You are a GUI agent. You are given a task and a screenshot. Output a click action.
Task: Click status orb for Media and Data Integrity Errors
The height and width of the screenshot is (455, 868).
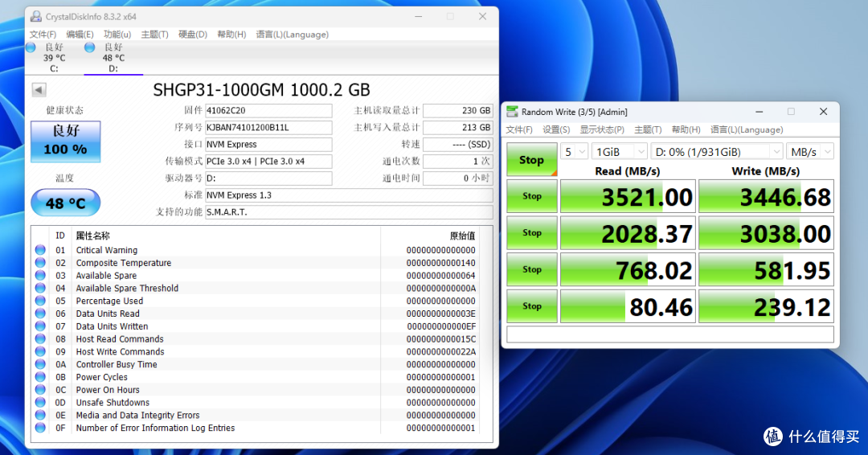coord(40,415)
